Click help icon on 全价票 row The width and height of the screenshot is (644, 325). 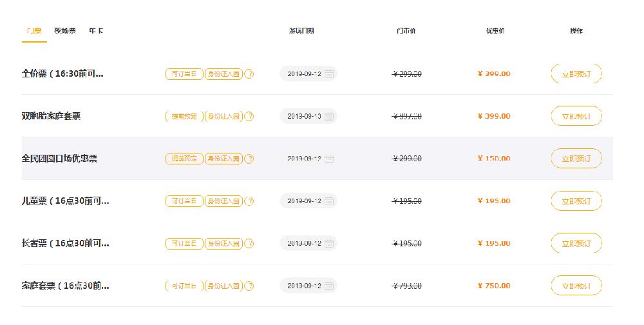click(249, 74)
